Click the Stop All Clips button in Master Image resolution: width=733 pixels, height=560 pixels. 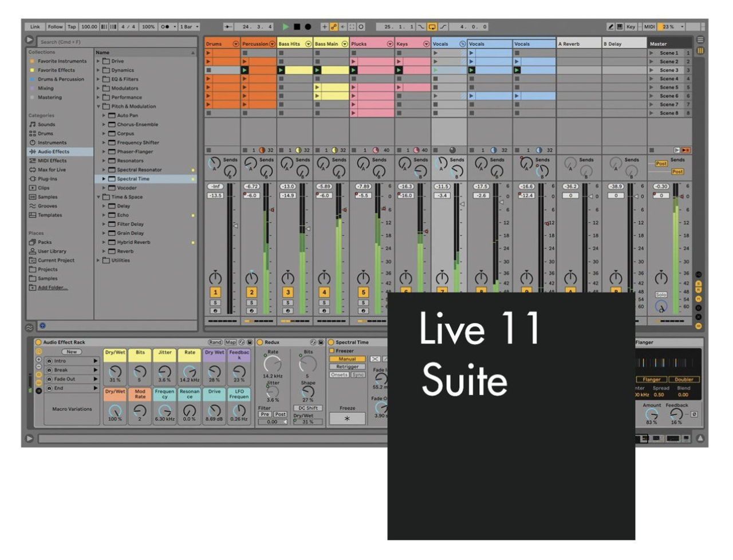tap(652, 150)
